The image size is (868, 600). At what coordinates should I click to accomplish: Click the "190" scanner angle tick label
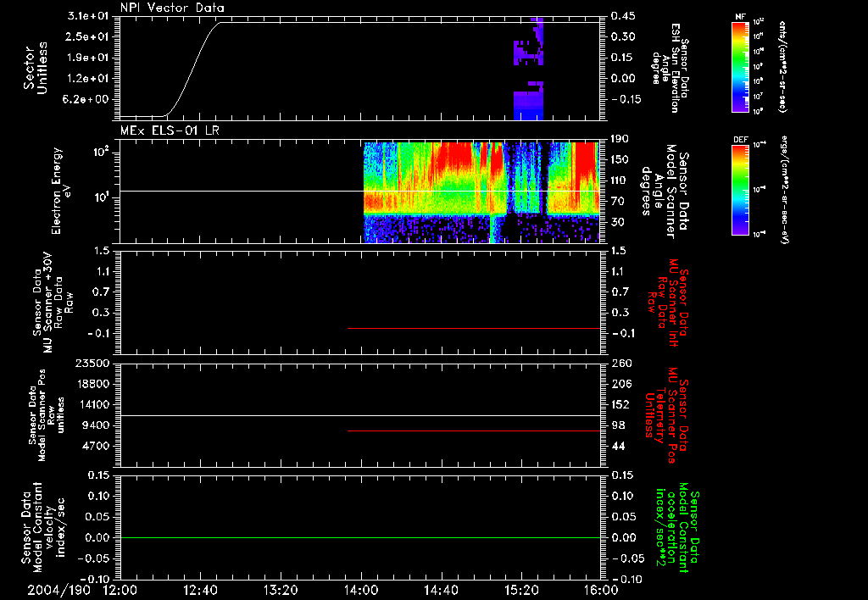pos(620,139)
